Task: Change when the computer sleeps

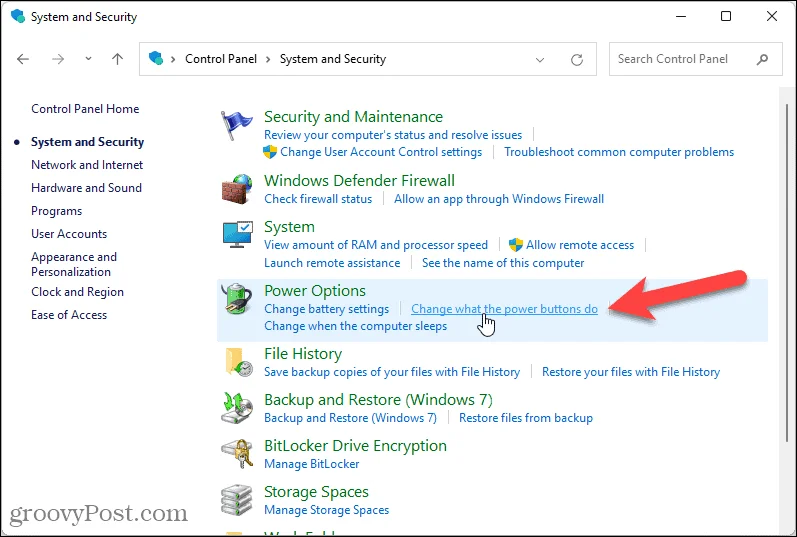Action: (355, 326)
